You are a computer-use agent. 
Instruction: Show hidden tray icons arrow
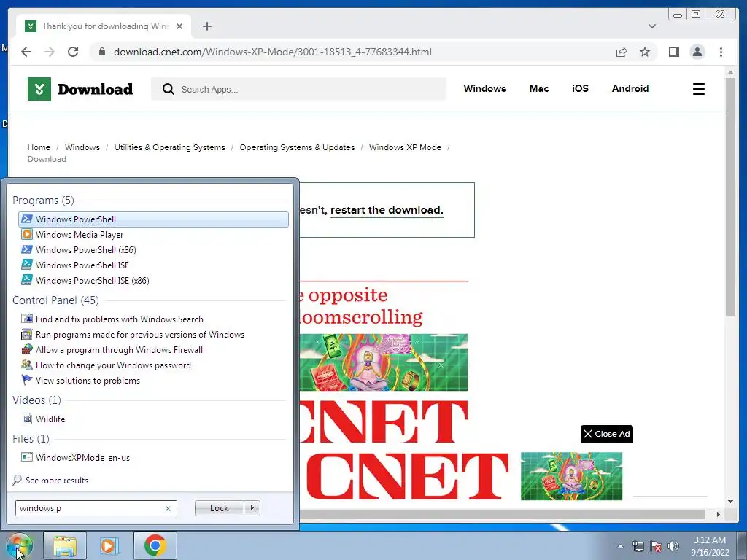coord(620,546)
